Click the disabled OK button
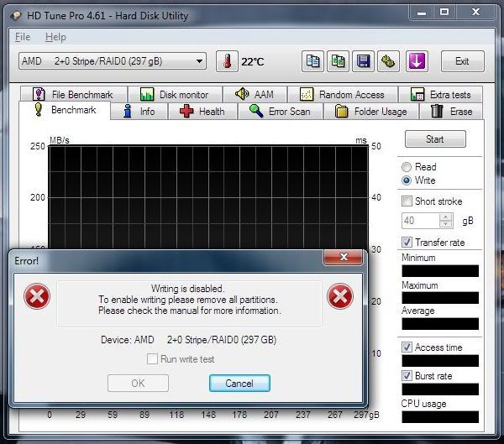The width and height of the screenshot is (504, 444). (x=138, y=384)
